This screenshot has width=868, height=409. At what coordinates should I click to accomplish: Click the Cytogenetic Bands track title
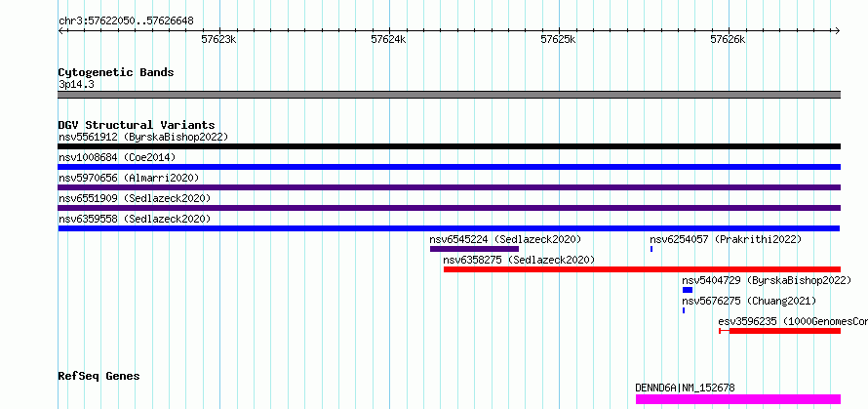tap(116, 72)
